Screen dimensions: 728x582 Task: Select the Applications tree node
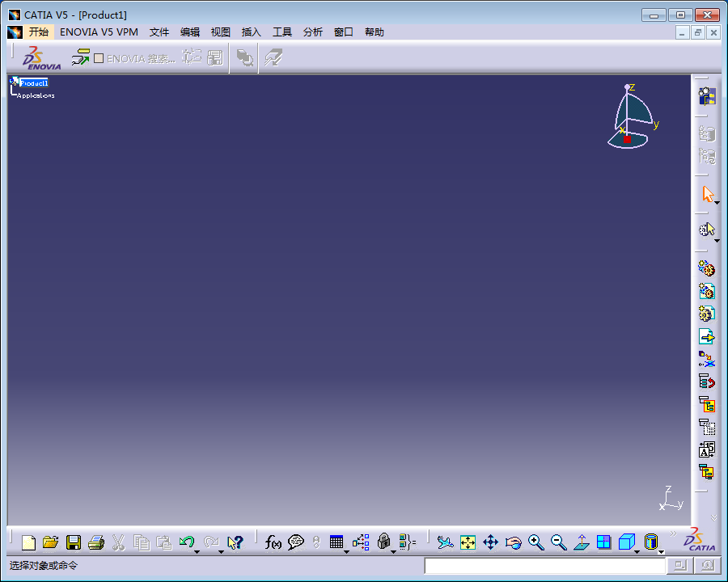point(36,95)
